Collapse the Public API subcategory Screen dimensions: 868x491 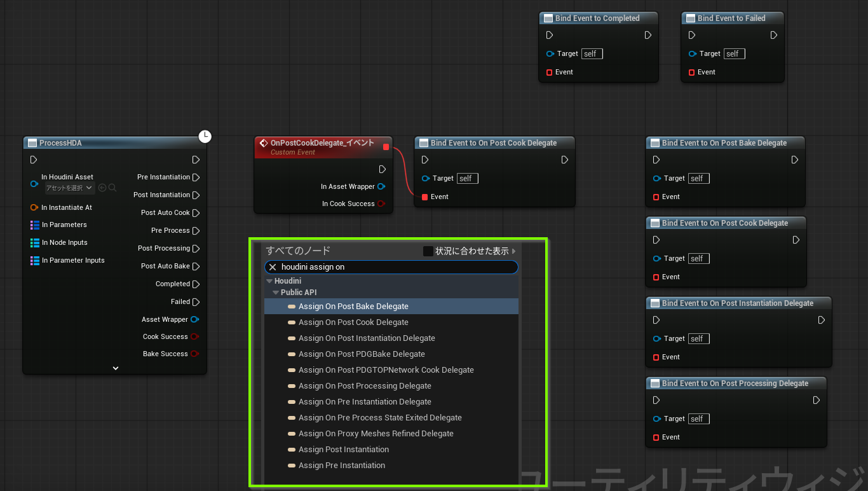[x=276, y=293]
